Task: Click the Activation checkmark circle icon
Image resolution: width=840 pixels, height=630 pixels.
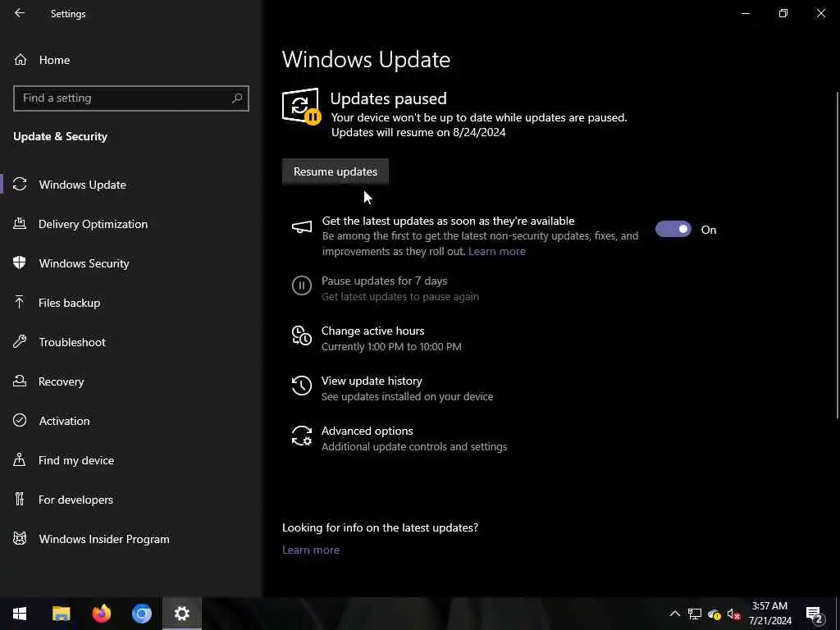Action: 20,420
